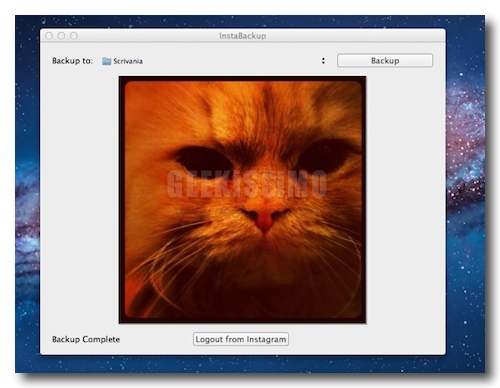Click the Backup Complete status text
Screen dimensions: 500x388
[86, 339]
